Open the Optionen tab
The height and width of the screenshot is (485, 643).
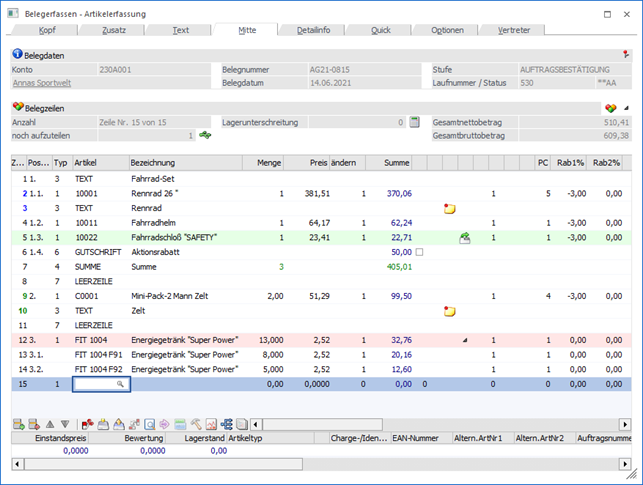pos(447,31)
